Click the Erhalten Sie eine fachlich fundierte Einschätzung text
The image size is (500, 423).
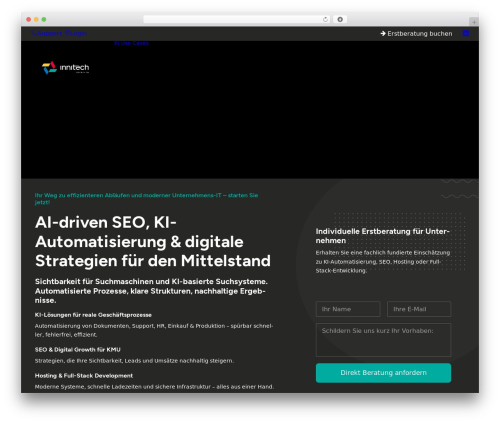click(x=383, y=262)
